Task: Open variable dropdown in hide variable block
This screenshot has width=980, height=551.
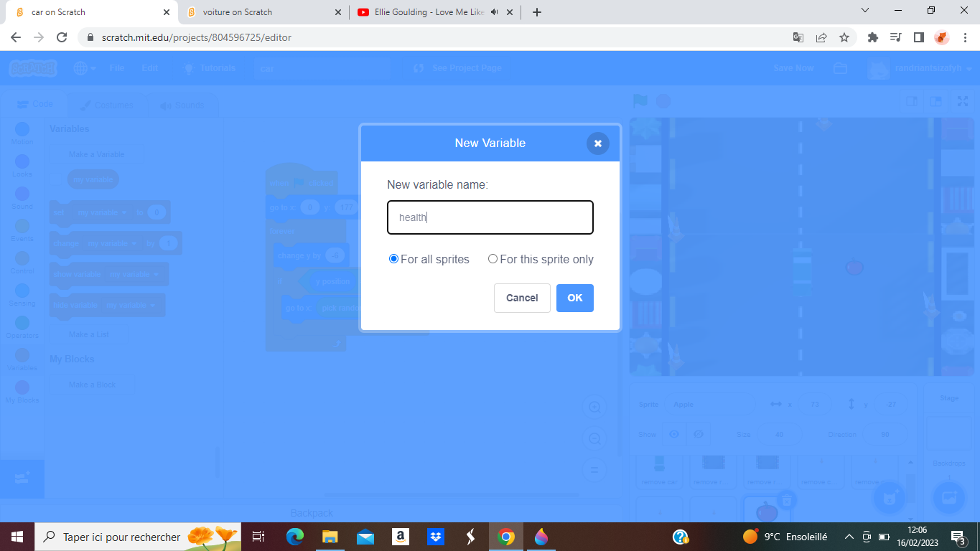Action: (131, 306)
